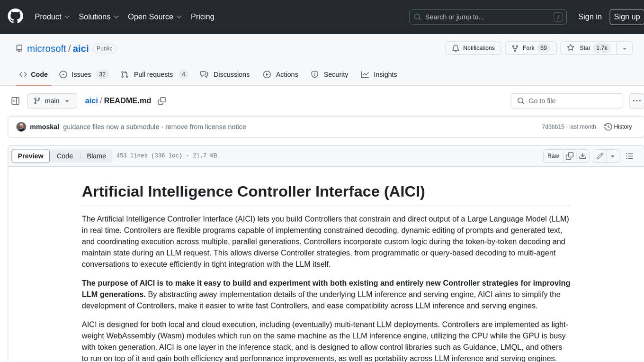Viewport: 644px width, 362px height.
Task: Select the Preview view
Action: pos(31,156)
